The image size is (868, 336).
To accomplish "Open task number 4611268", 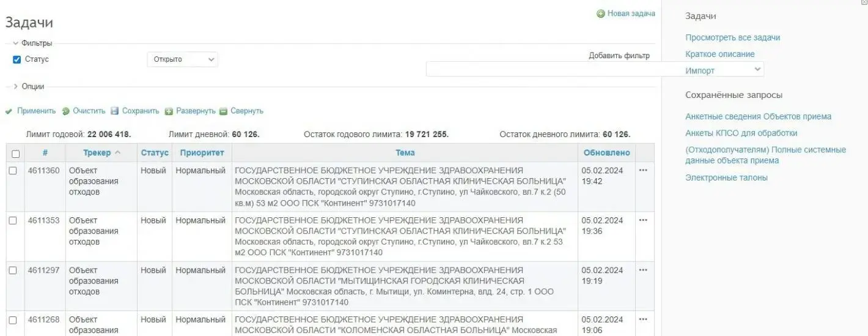I will coord(44,319).
